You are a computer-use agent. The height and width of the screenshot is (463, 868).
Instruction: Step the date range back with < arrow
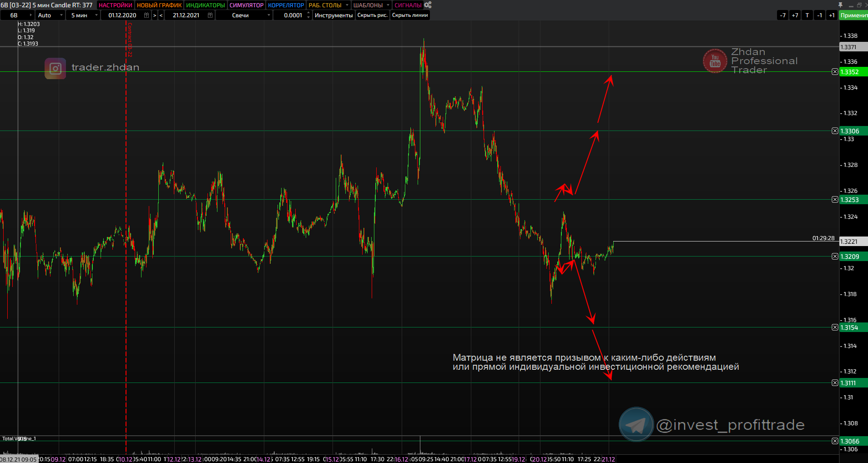161,15
